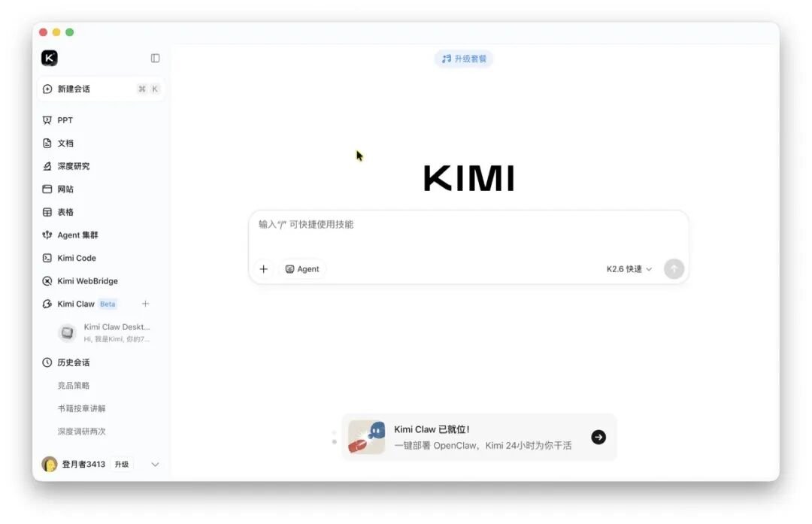Open the 文档 documents tool
The image size is (812, 524).
coord(101,143)
